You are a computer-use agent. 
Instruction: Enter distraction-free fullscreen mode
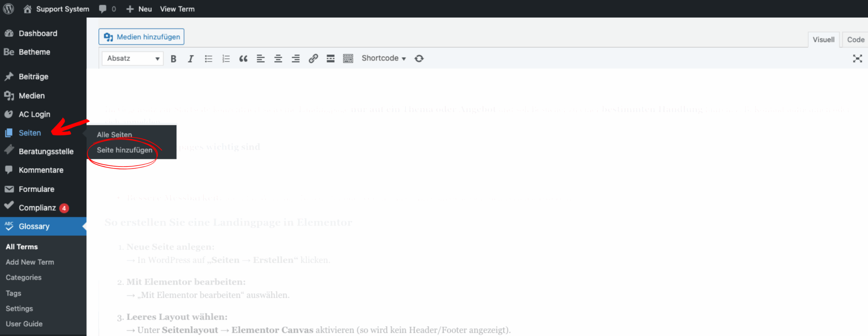click(x=857, y=58)
